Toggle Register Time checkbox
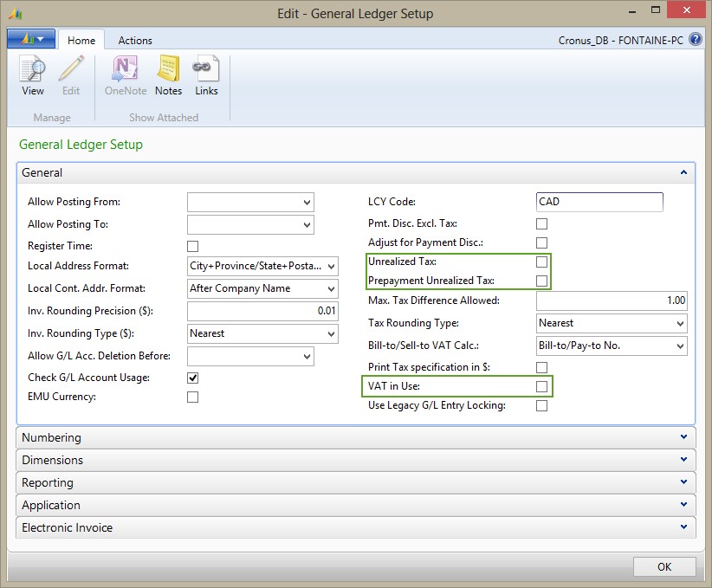 [192, 246]
